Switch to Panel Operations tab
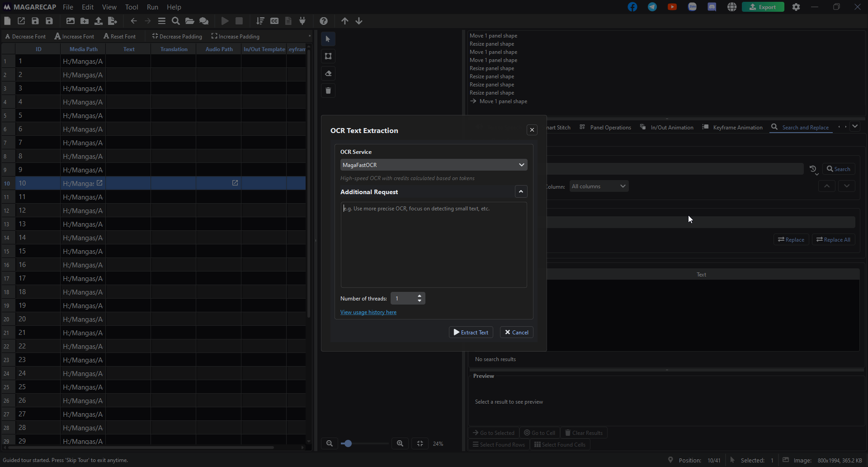The width and height of the screenshot is (868, 467). coord(605,127)
